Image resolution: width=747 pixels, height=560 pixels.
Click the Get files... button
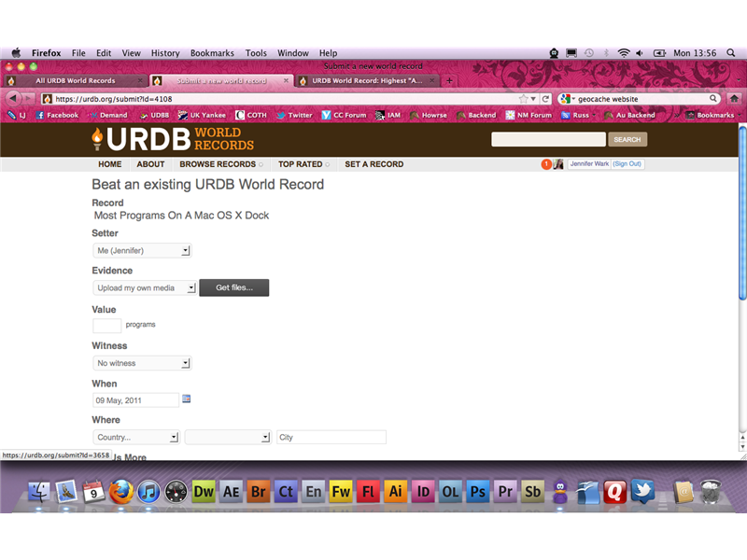234,287
